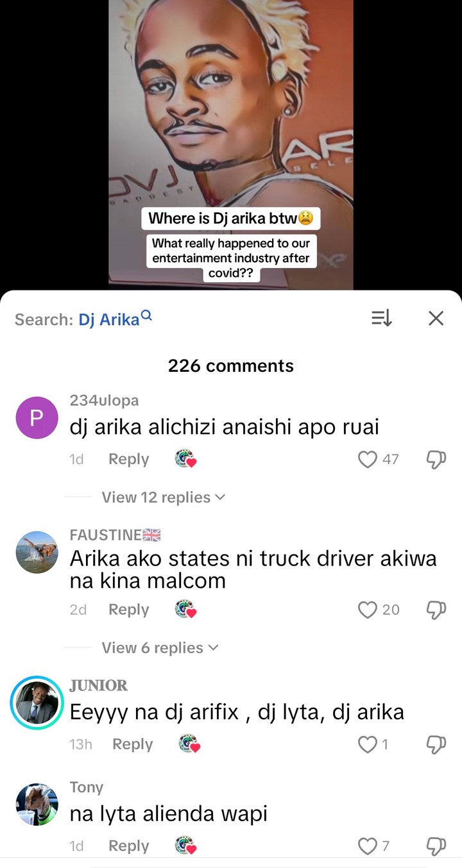Expand View 6 replies under FAUSTINE
Image resolution: width=462 pixels, height=868 pixels.
160,648
